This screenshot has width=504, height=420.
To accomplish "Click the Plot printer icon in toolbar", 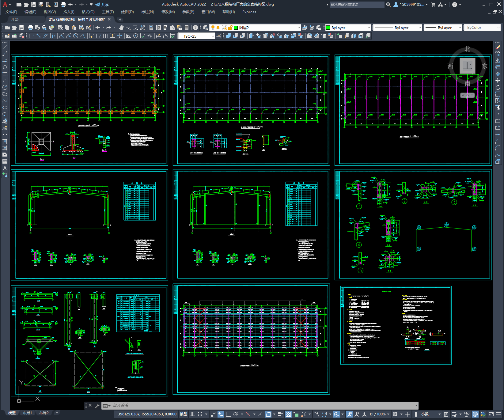I will click(30, 28).
